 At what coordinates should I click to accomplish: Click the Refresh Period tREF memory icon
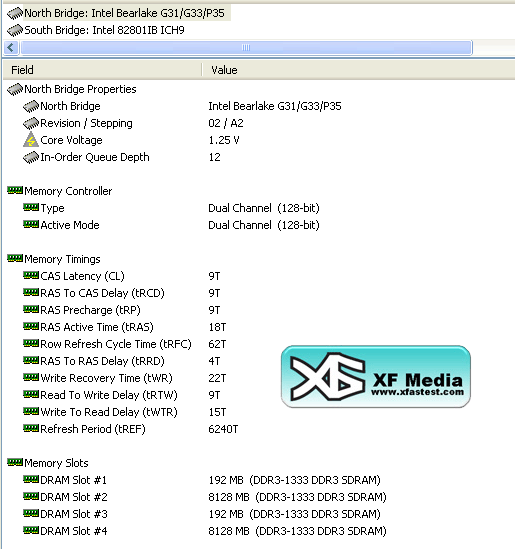click(x=31, y=428)
